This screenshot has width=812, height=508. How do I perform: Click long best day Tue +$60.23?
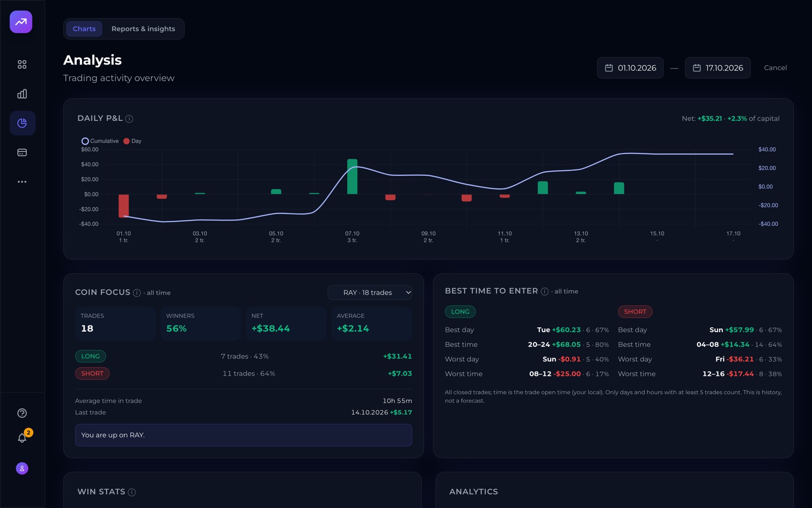tap(573, 330)
